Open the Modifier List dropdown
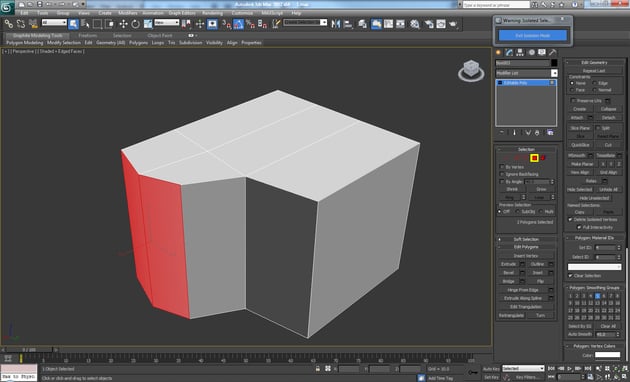 click(x=554, y=73)
